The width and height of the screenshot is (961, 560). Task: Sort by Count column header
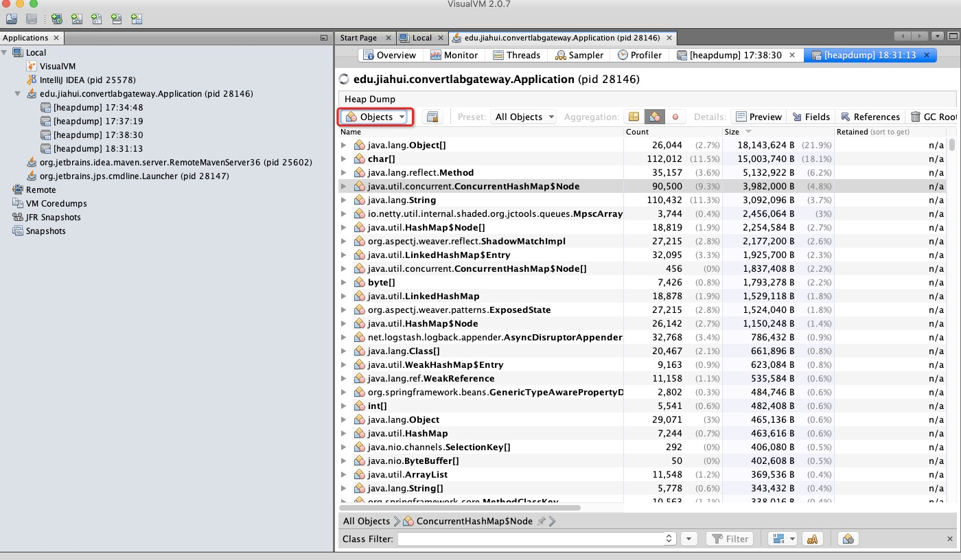coord(673,131)
